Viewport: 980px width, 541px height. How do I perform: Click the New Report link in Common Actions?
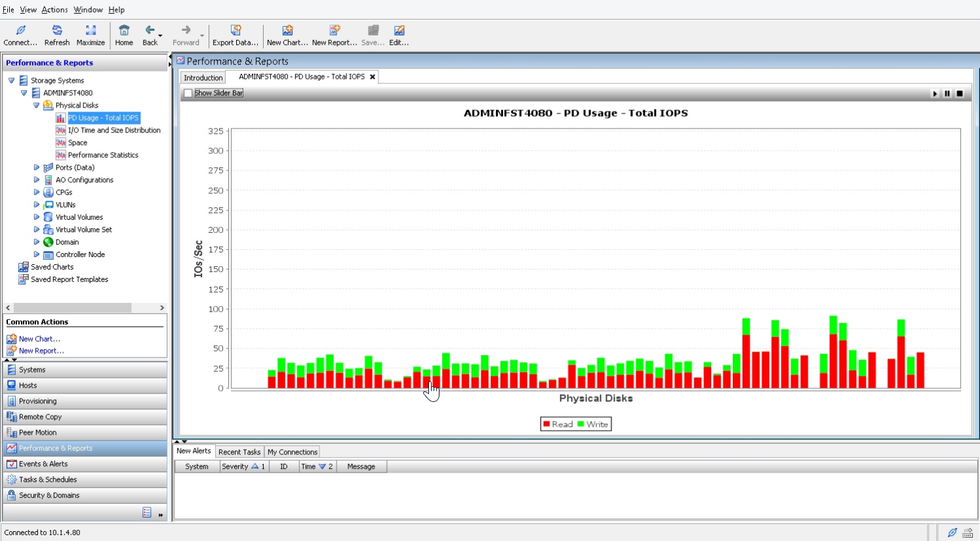coord(41,351)
